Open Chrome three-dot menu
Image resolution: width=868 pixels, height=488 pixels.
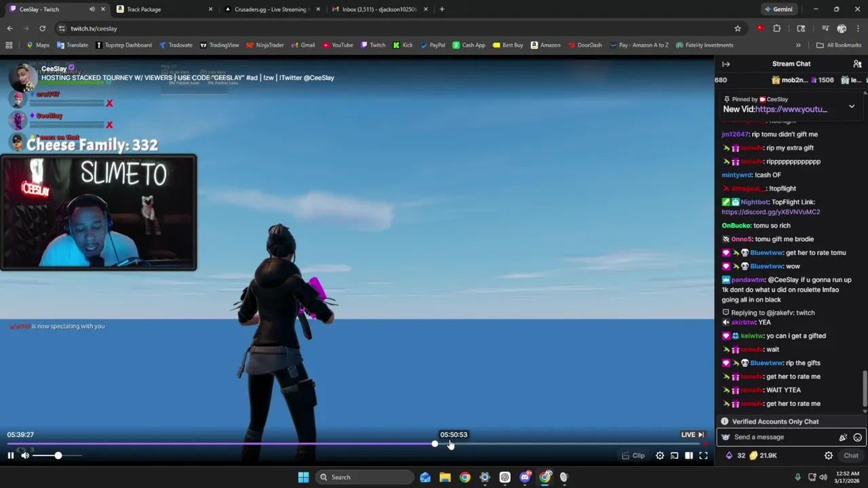859,28
